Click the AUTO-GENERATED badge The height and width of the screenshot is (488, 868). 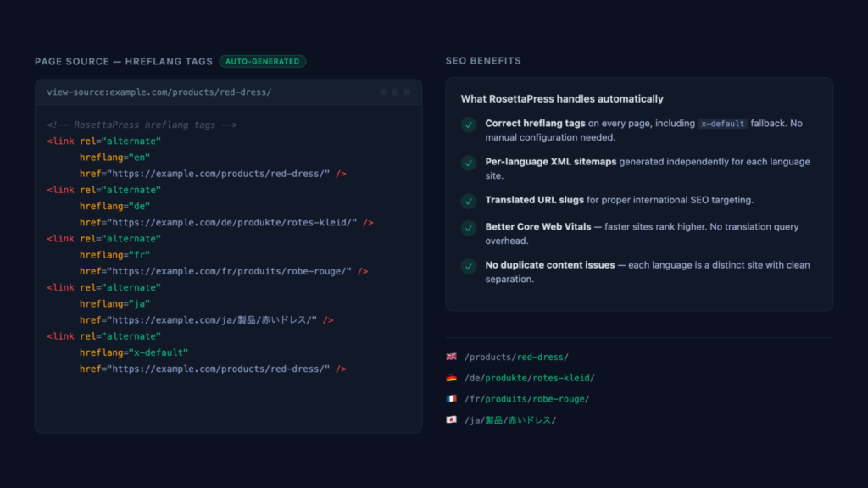(x=263, y=61)
